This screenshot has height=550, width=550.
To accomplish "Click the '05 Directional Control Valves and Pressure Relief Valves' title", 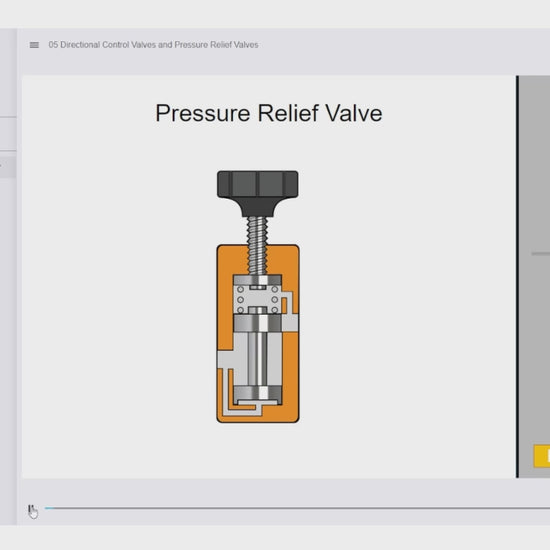I will pyautogui.click(x=153, y=45).
